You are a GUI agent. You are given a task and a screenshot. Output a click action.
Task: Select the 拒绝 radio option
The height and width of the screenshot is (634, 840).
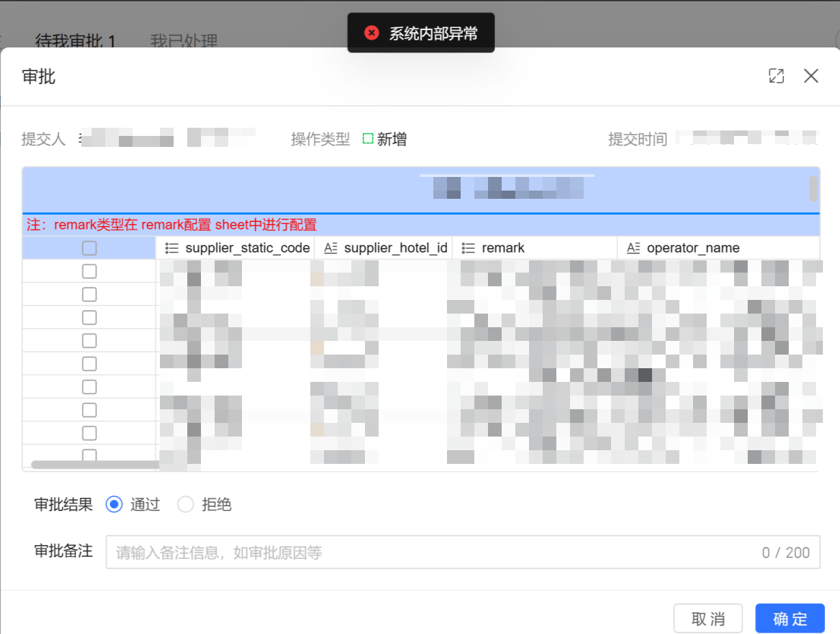pos(186,505)
